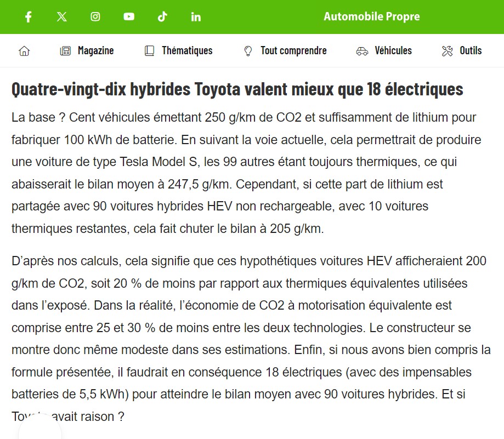
Task: Click the X (Twitter) icon
Action: (x=62, y=17)
